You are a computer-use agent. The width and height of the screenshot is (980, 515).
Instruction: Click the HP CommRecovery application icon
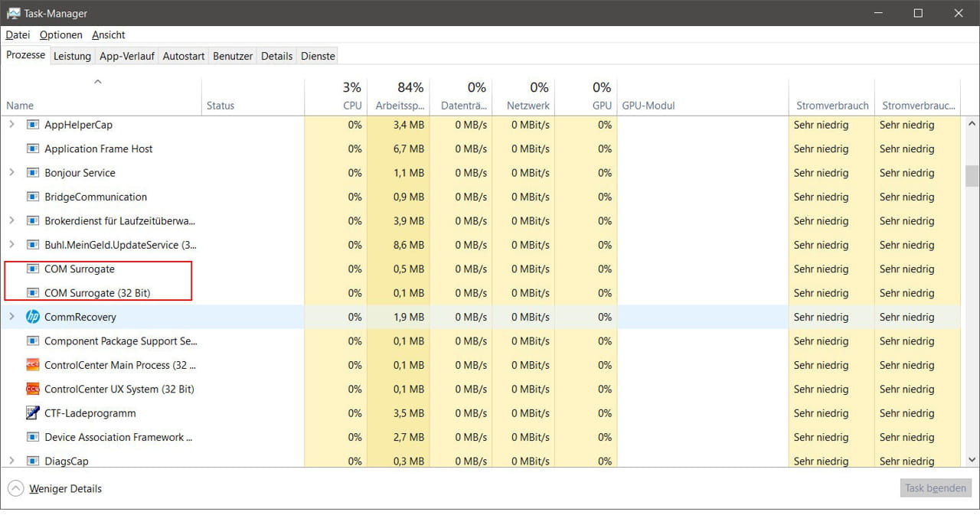point(34,317)
